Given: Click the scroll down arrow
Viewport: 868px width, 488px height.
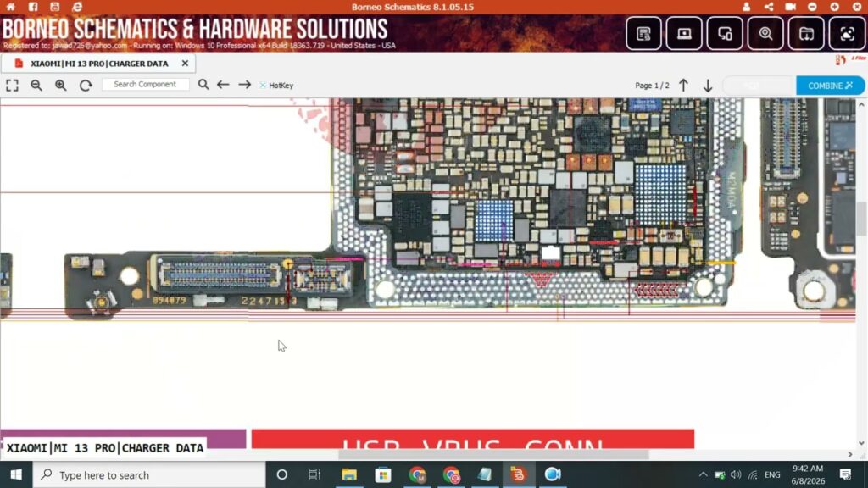Looking at the screenshot, I should (x=861, y=443).
